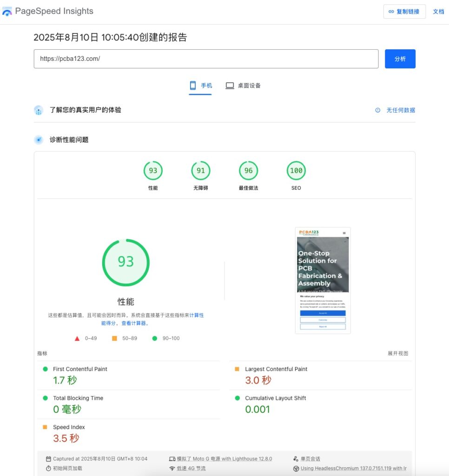This screenshot has width=449, height=476.
Task: Click the Chromium icon beside HeadlessChromium link
Action: pyautogui.click(x=296, y=468)
